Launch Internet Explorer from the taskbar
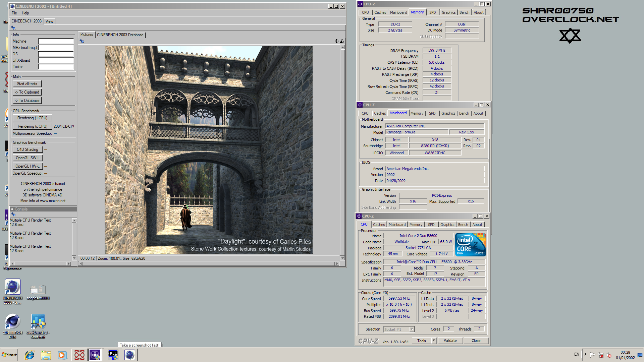Screen dimensions: 644x362 coord(30,355)
